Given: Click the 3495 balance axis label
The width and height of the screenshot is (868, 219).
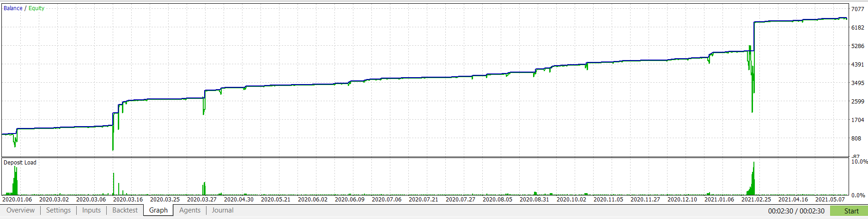Looking at the screenshot, I should pyautogui.click(x=857, y=83).
